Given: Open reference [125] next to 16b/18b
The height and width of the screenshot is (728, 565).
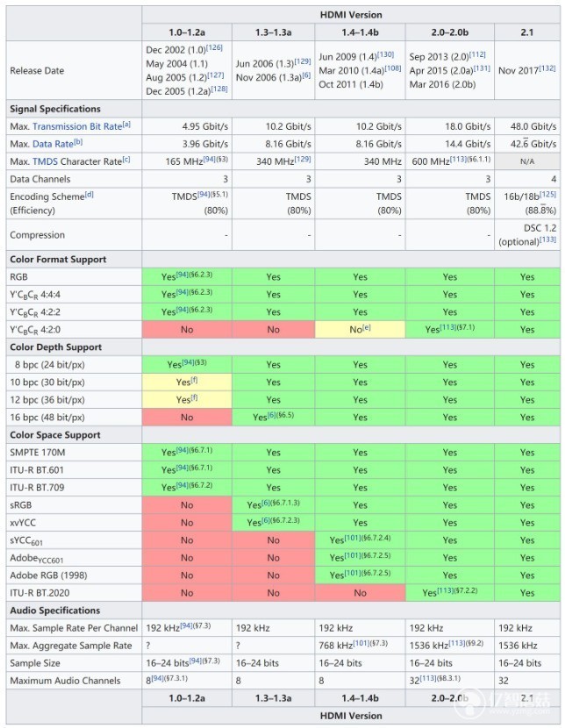Looking at the screenshot, I should (547, 194).
